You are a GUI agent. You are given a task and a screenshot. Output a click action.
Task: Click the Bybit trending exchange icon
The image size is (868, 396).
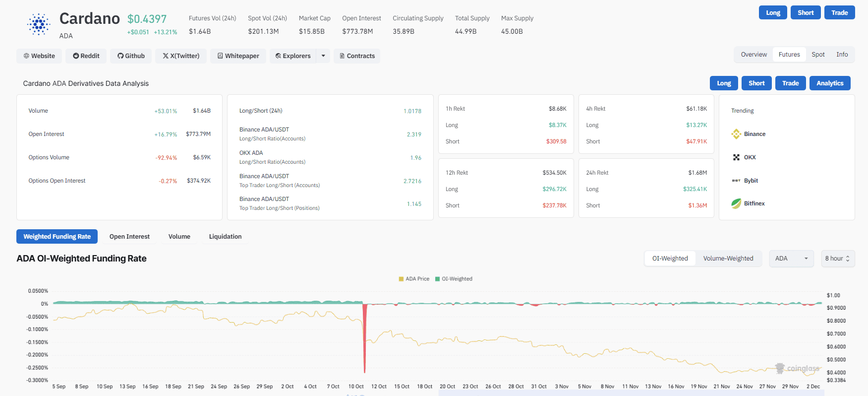736,181
